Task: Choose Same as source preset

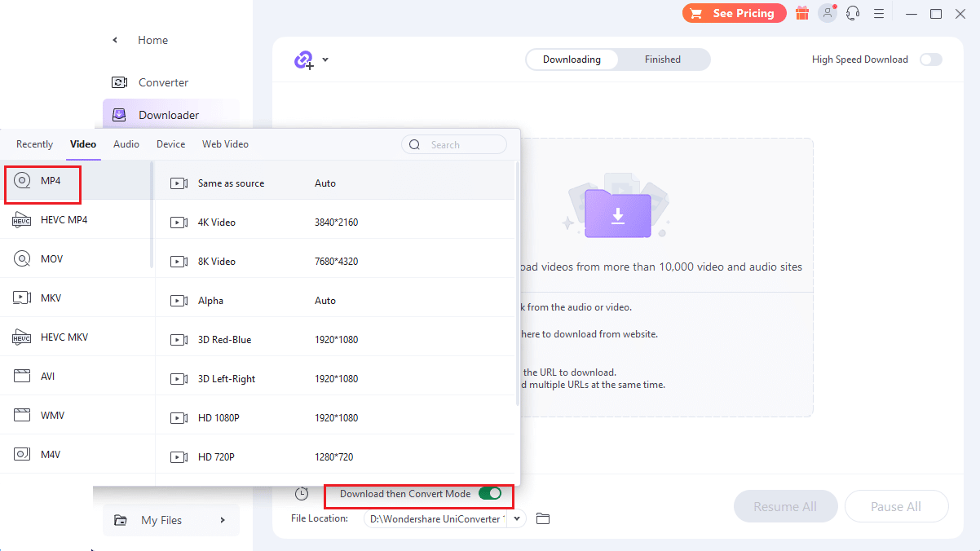Action: click(334, 183)
